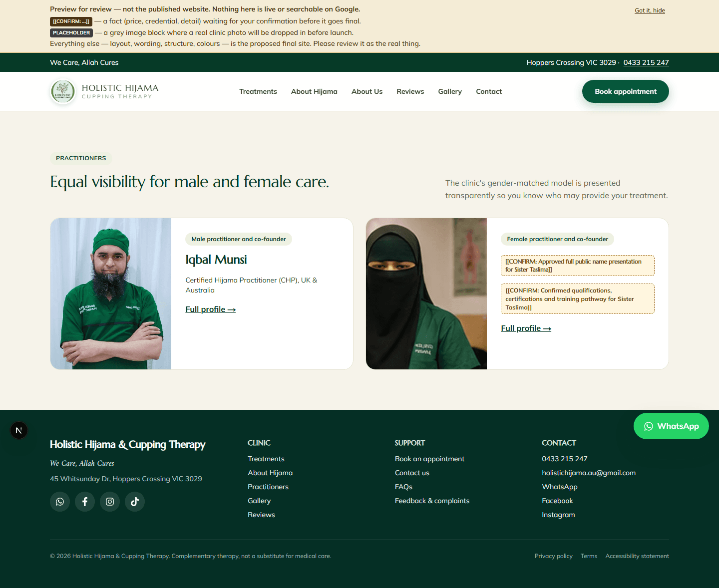This screenshot has height=588, width=719.
Task: Open Book an appointment footer link
Action: [429, 459]
